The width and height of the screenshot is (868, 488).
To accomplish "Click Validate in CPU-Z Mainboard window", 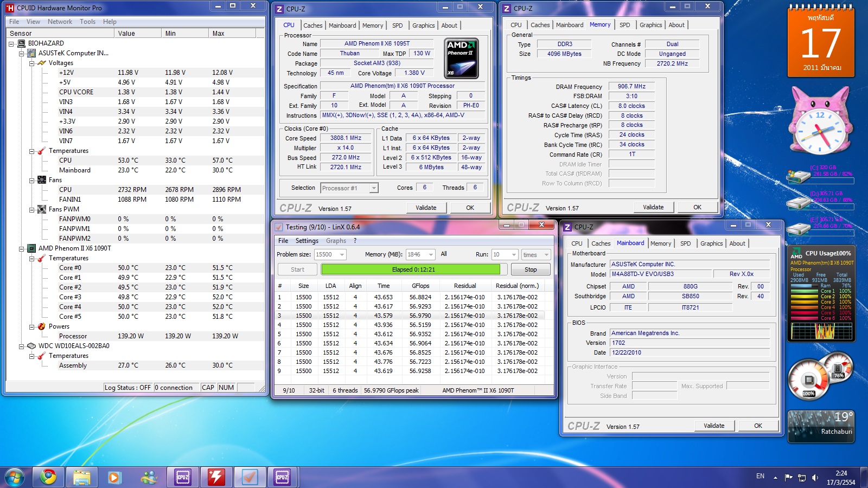I will tap(714, 426).
